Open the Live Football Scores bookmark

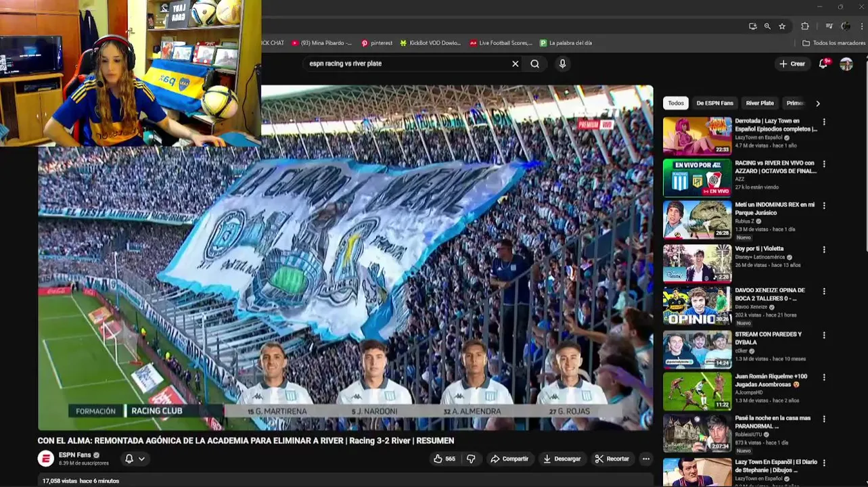tap(501, 43)
